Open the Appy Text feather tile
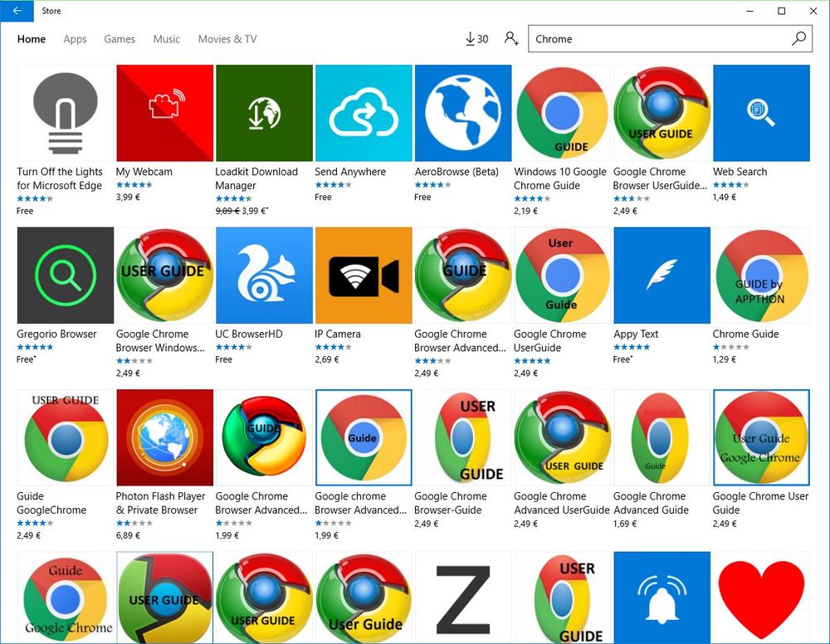Screen dimensions: 830x644 [662, 276]
